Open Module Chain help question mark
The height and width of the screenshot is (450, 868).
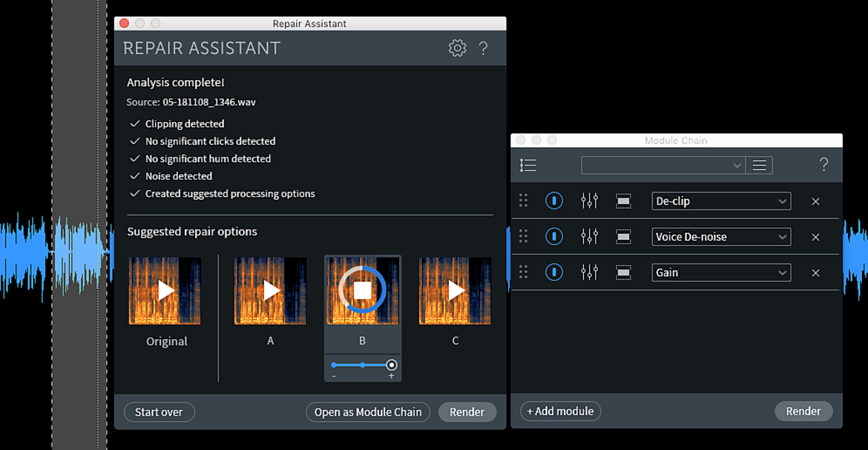823,165
